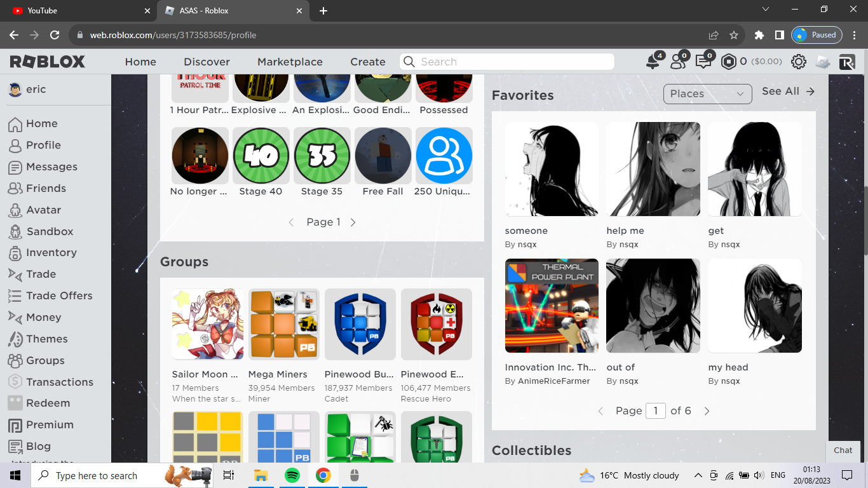Open Transactions from the sidebar
The image size is (868, 488).
59,382
